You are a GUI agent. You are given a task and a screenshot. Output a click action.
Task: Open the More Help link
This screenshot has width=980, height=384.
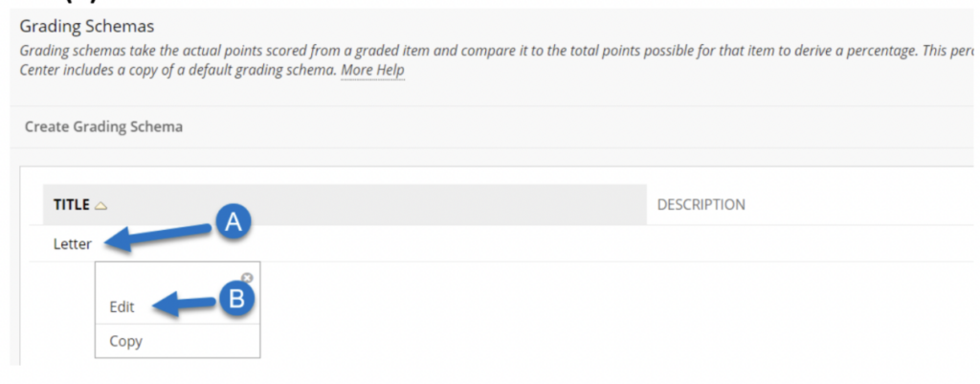click(x=372, y=70)
